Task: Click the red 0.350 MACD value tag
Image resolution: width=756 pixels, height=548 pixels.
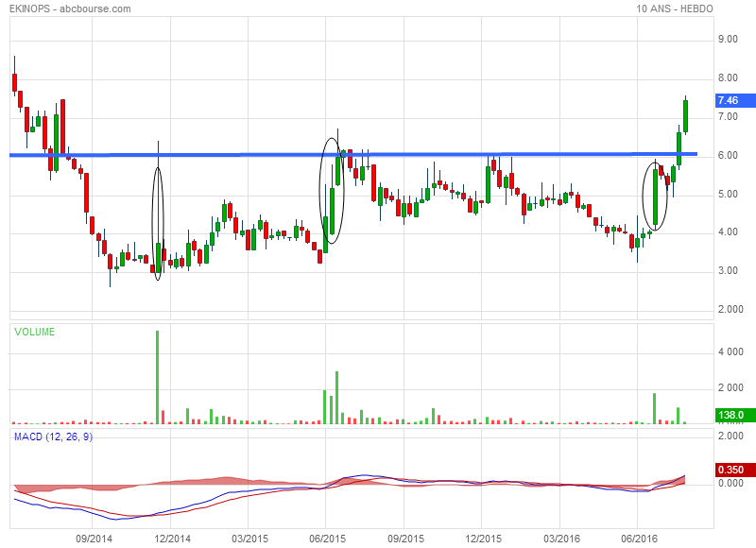Action: coord(736,470)
